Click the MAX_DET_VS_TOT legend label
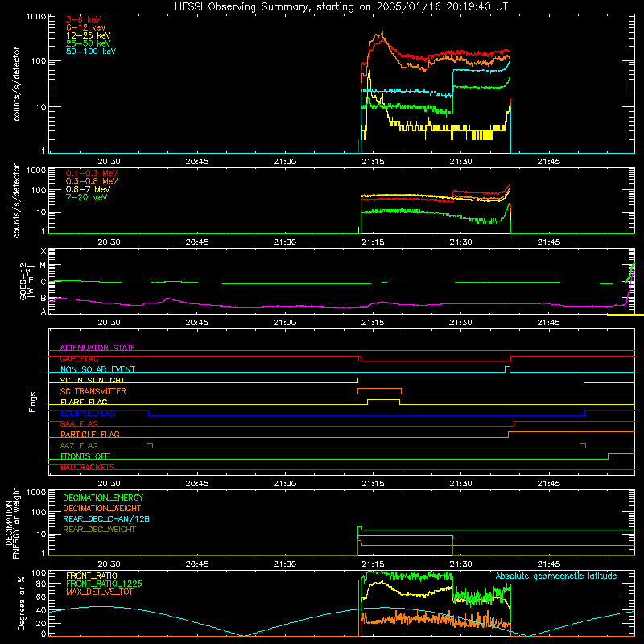The image size is (644, 644). tap(99, 592)
